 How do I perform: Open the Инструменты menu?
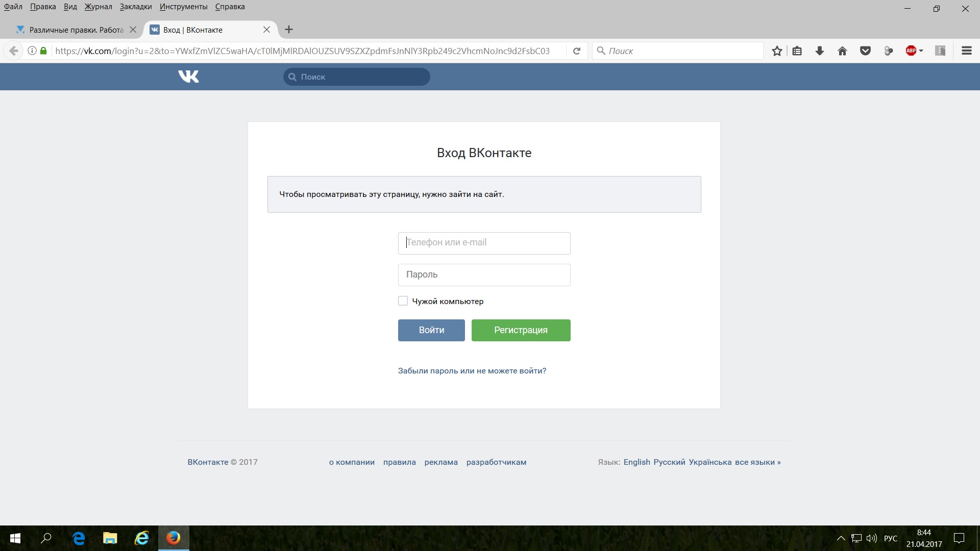tap(184, 7)
